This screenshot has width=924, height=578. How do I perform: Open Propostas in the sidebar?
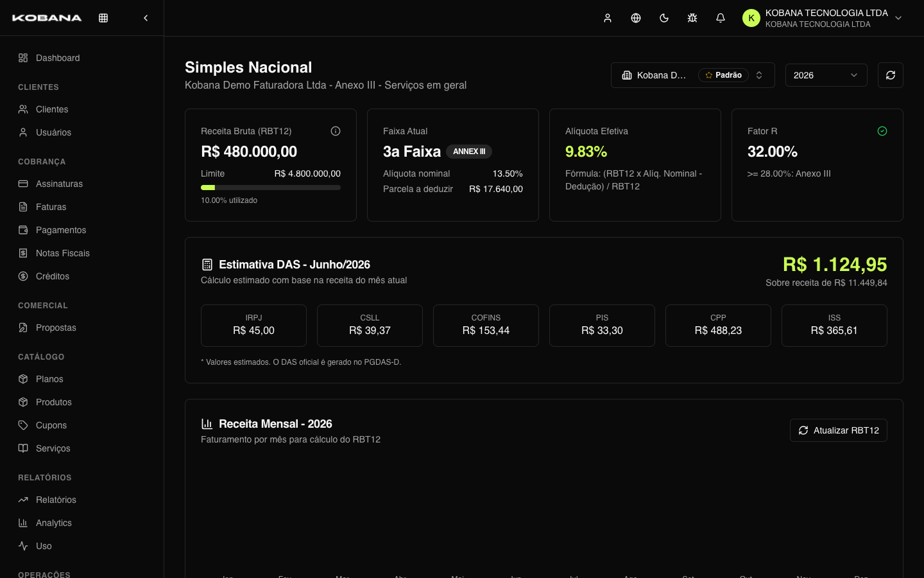point(81,328)
